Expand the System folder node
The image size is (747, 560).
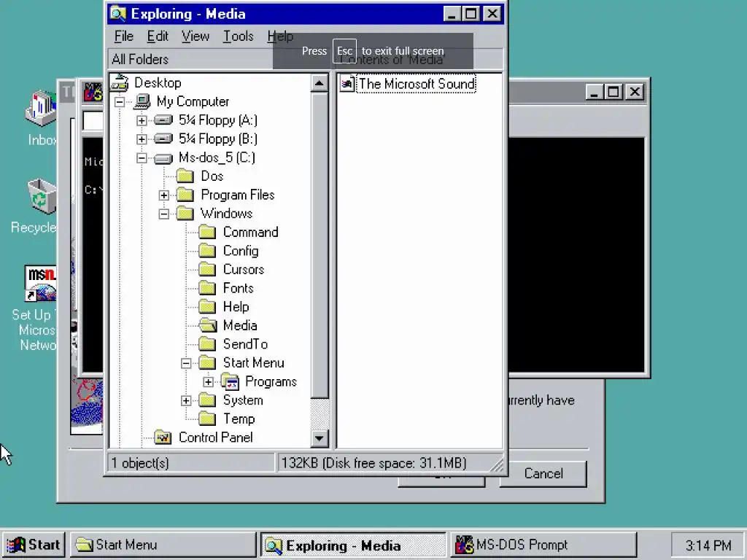pos(186,400)
